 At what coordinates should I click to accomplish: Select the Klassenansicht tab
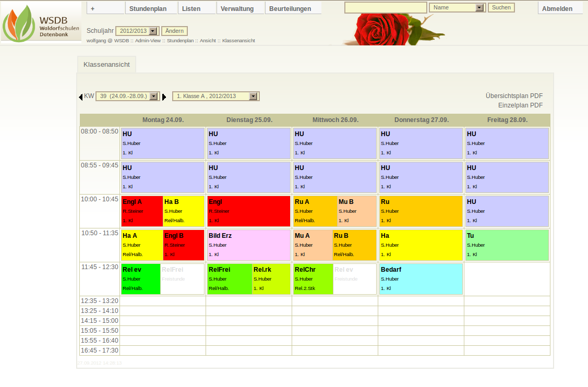pos(106,64)
